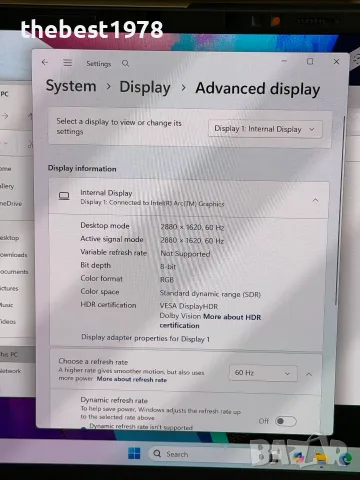
Task: Open the 60 Hz refresh rate dropdown
Action: point(263,373)
